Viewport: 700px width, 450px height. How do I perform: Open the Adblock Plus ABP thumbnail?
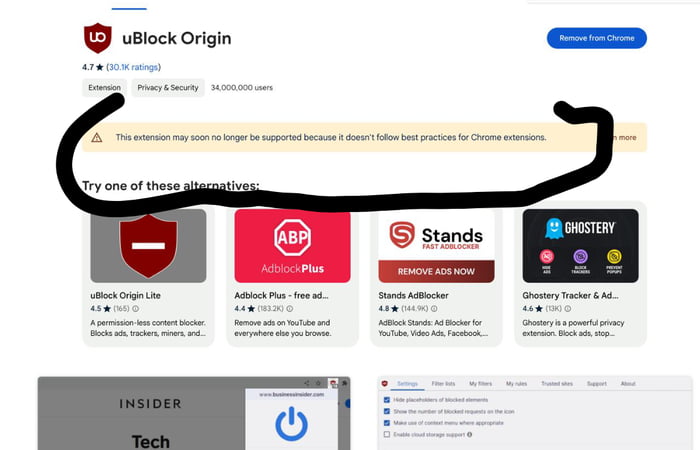(292, 246)
